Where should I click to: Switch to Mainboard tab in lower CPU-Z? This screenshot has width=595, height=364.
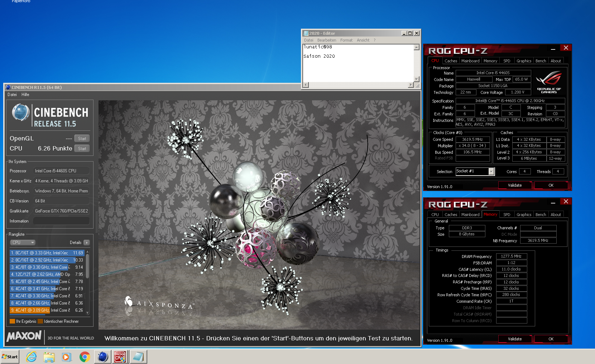pos(470,215)
